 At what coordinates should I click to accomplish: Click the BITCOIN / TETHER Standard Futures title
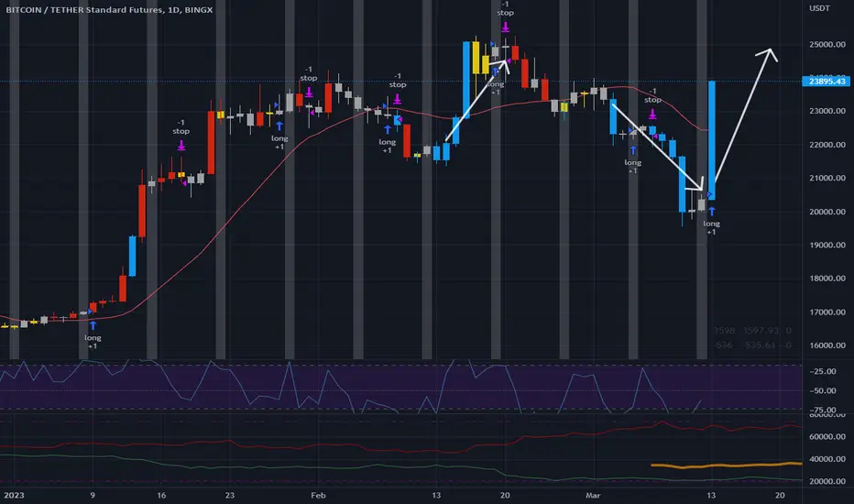84,10
